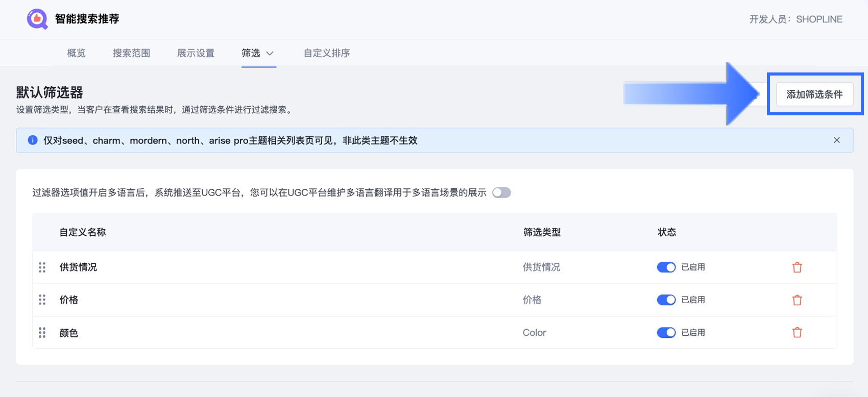Click the drag handle for 颜色 row
The width and height of the screenshot is (868, 397).
click(x=42, y=333)
